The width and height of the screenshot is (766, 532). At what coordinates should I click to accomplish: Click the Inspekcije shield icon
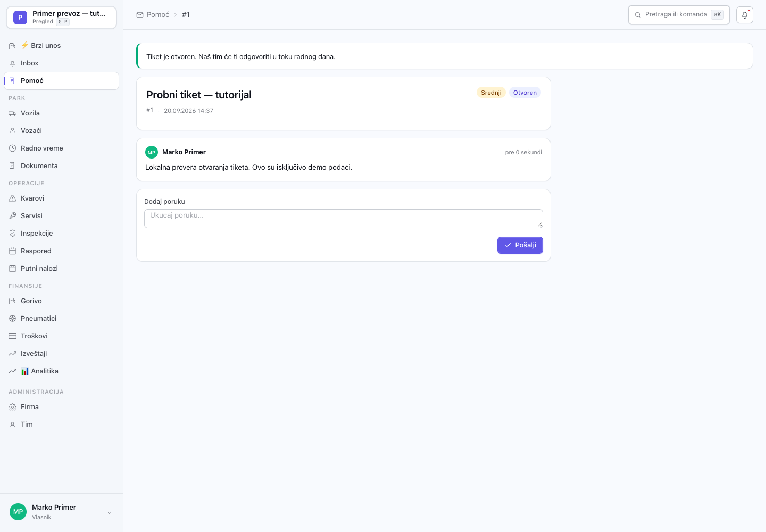click(x=12, y=234)
